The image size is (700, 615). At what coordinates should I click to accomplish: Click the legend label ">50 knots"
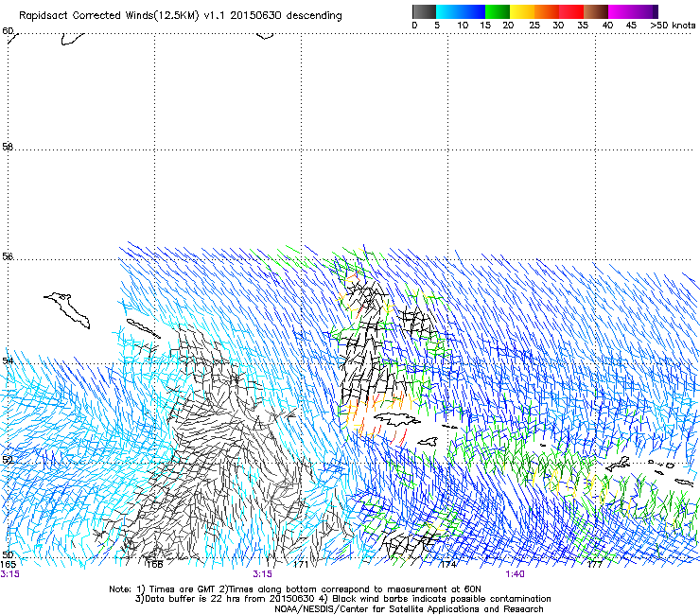[673, 26]
